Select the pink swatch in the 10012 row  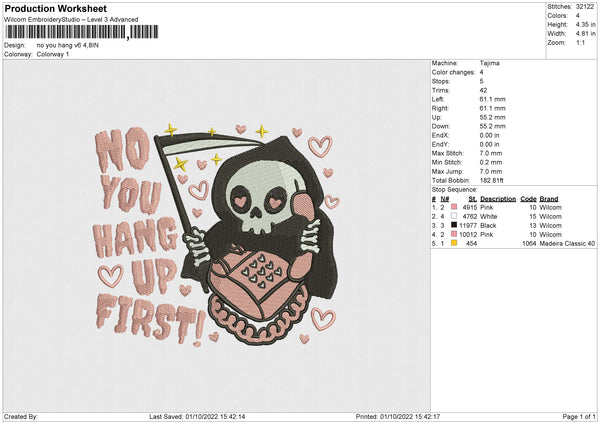pos(454,234)
